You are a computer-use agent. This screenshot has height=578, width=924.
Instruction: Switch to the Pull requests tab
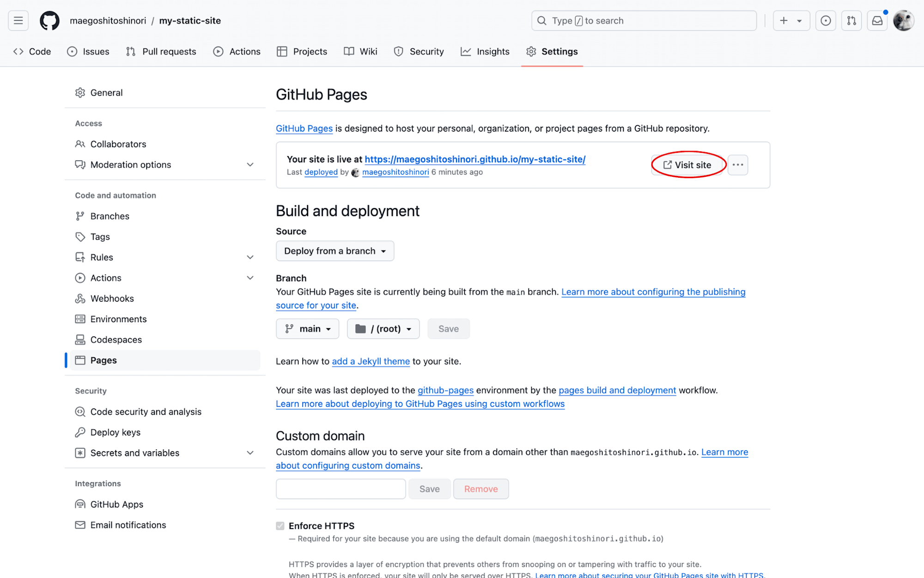point(161,52)
